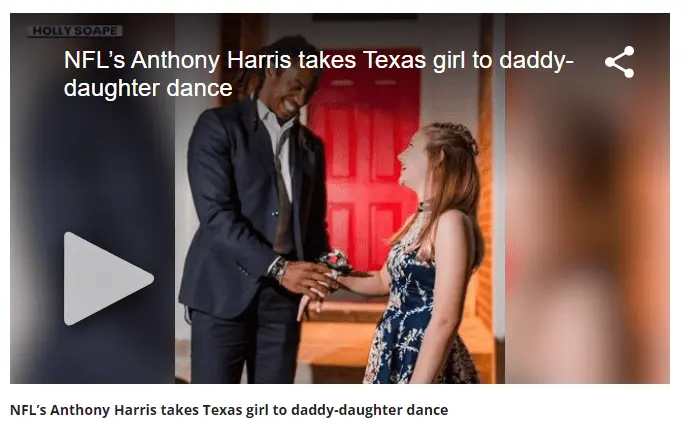Click the man's wristwatch in the photo
687x421 pixels.
pyautogui.click(x=278, y=269)
